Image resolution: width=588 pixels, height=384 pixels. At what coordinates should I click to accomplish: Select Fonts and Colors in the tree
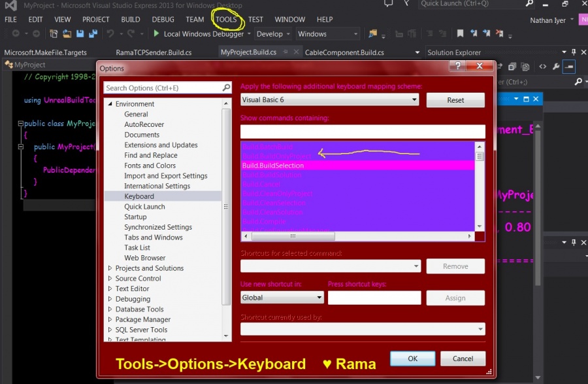click(x=150, y=166)
